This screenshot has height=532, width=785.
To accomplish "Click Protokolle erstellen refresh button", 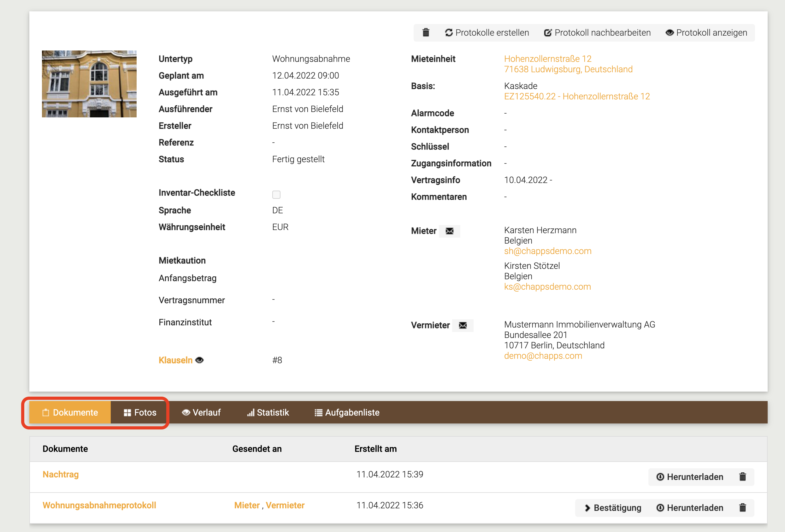I will click(x=487, y=33).
